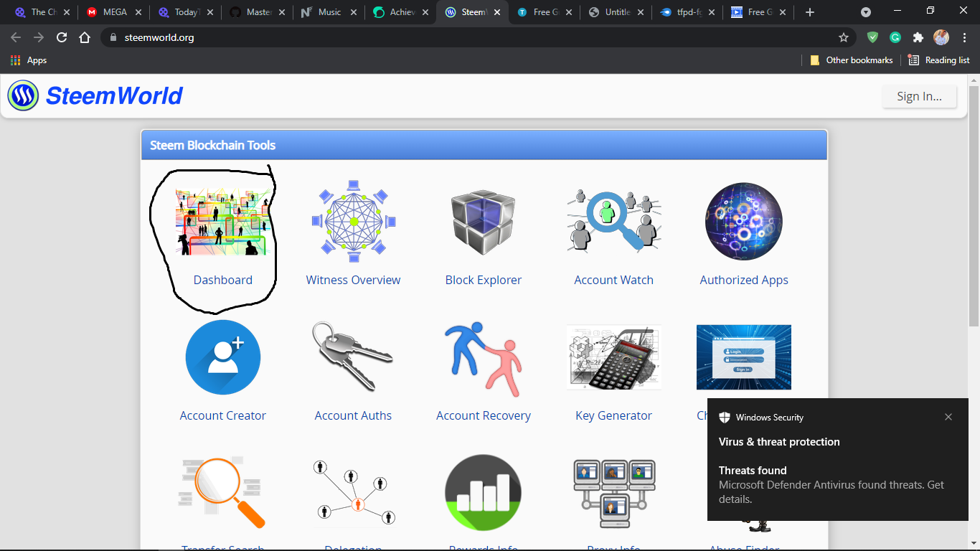Open the Block Explorer link
980x551 pixels.
pos(484,280)
